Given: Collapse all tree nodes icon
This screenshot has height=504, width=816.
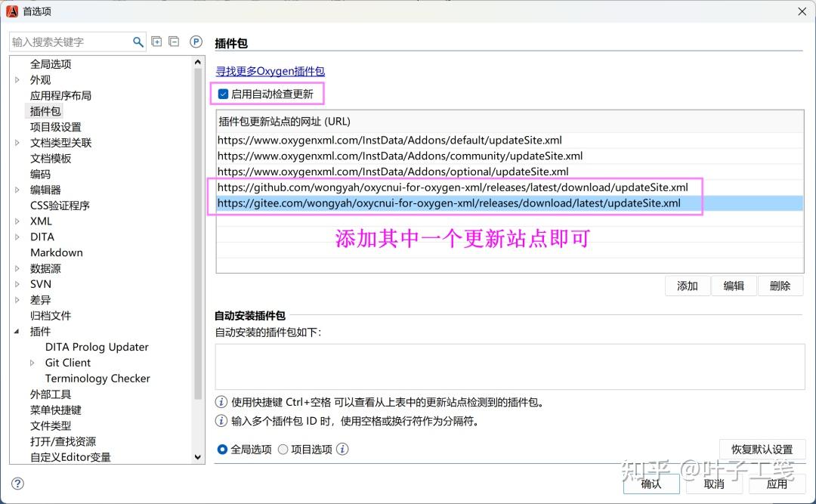Looking at the screenshot, I should click(174, 42).
